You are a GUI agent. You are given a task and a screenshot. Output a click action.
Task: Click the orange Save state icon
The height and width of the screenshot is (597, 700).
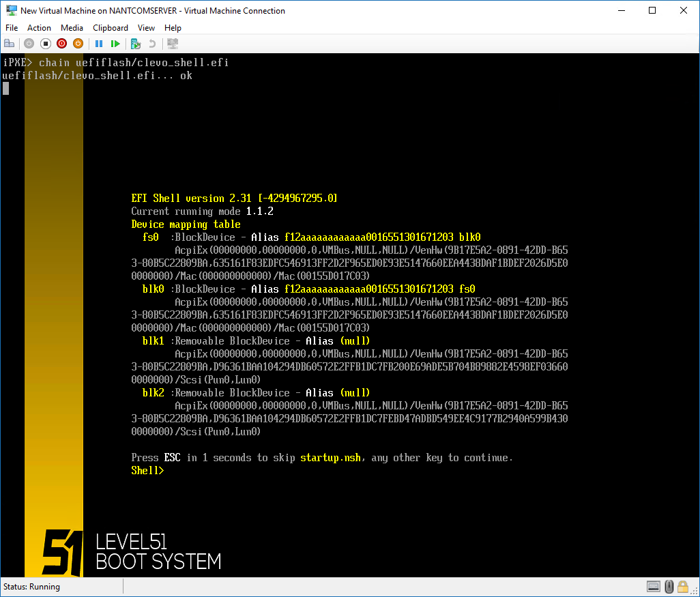click(78, 44)
